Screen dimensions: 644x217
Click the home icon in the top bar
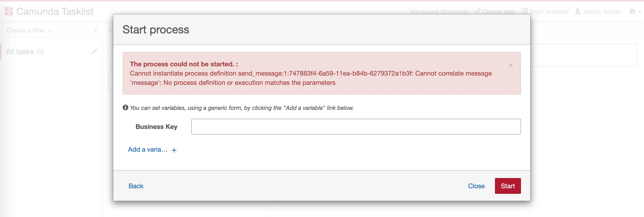click(632, 11)
